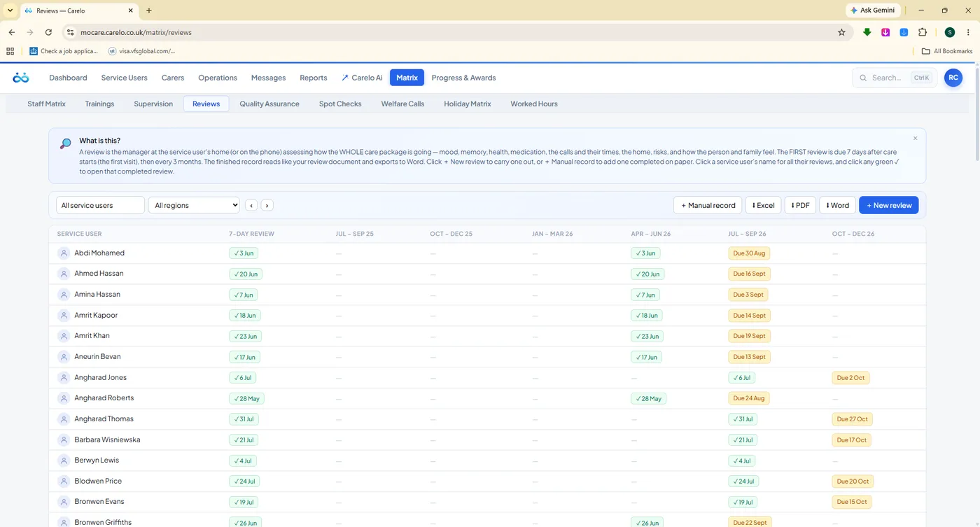The height and width of the screenshot is (527, 980).
Task: Click Blodwen Price's person icon
Action: click(x=64, y=482)
